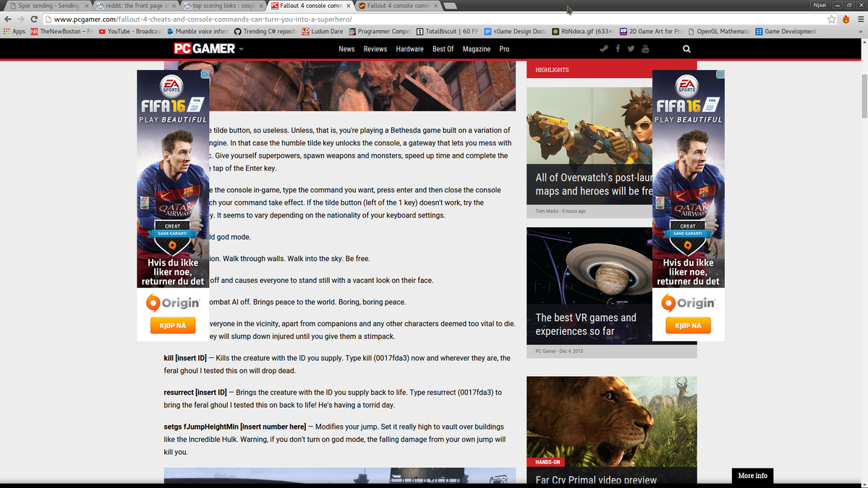Click AdChoices icon on right FIFA ad
The image size is (868, 488).
coord(720,74)
